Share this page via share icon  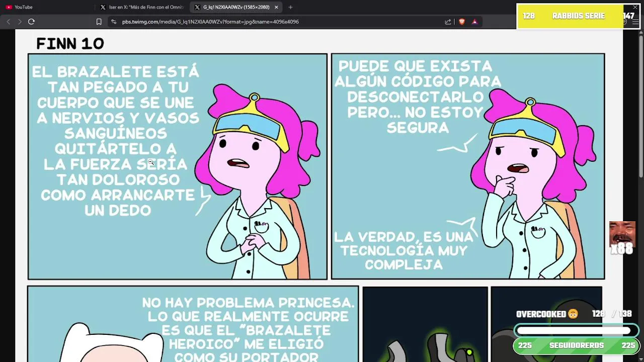448,22
